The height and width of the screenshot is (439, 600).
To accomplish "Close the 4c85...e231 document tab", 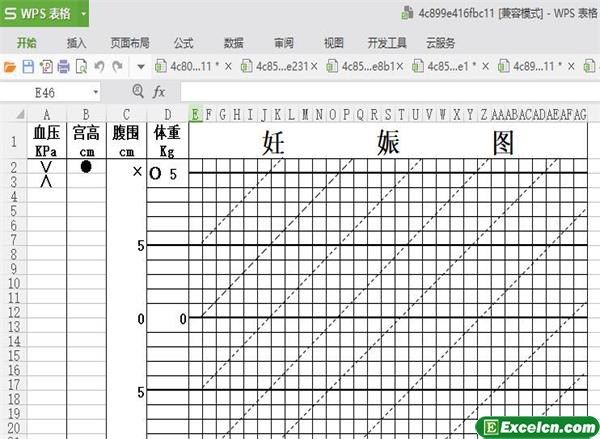I will pos(314,67).
